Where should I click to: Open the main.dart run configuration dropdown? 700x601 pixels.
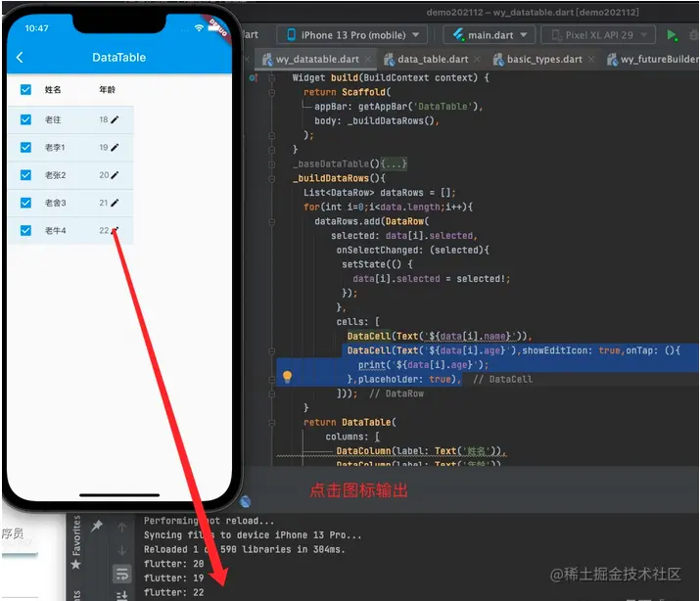pos(489,35)
